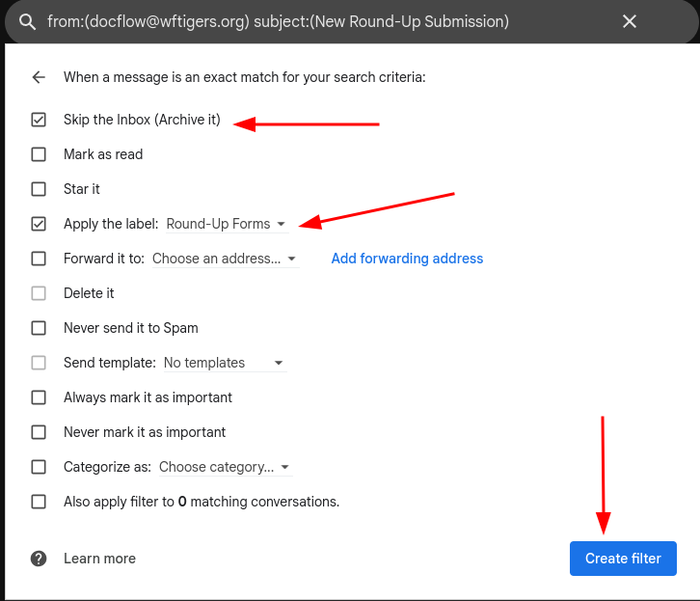Click the Add forwarding address link
Image resolution: width=700 pixels, height=601 pixels.
click(407, 259)
